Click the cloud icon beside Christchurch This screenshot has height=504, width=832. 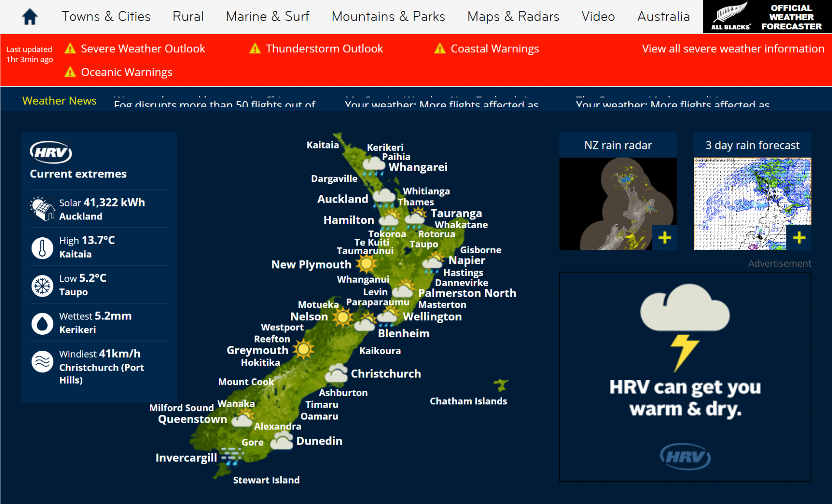coord(337,373)
